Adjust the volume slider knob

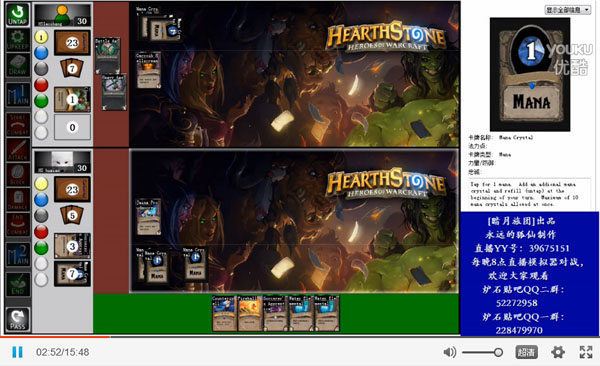click(x=498, y=352)
